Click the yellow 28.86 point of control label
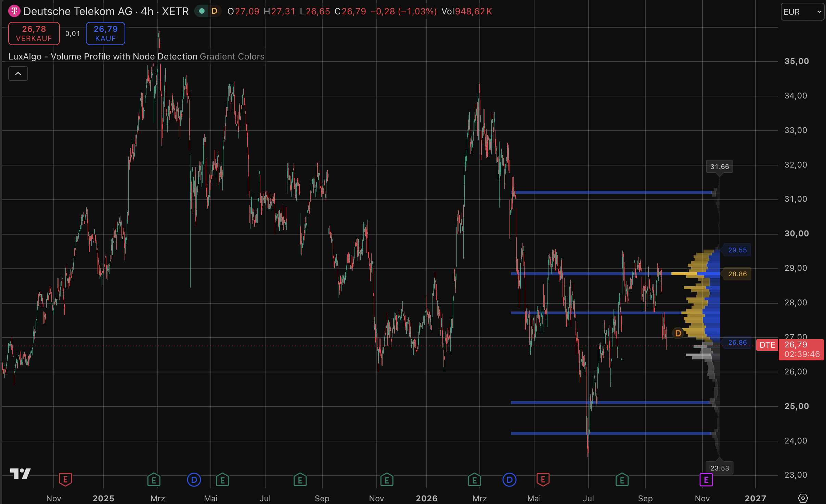 pyautogui.click(x=737, y=274)
